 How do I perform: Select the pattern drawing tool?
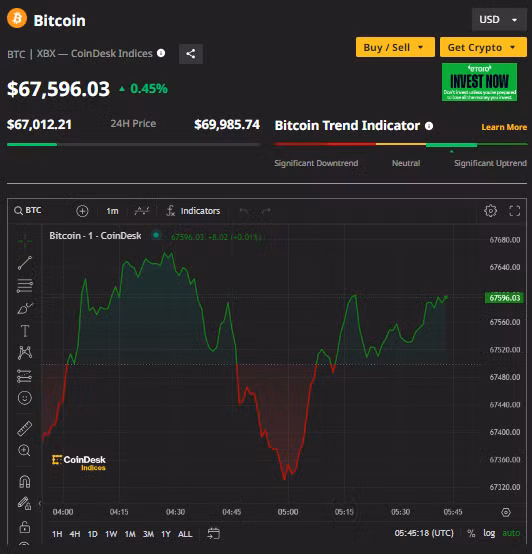click(25, 353)
